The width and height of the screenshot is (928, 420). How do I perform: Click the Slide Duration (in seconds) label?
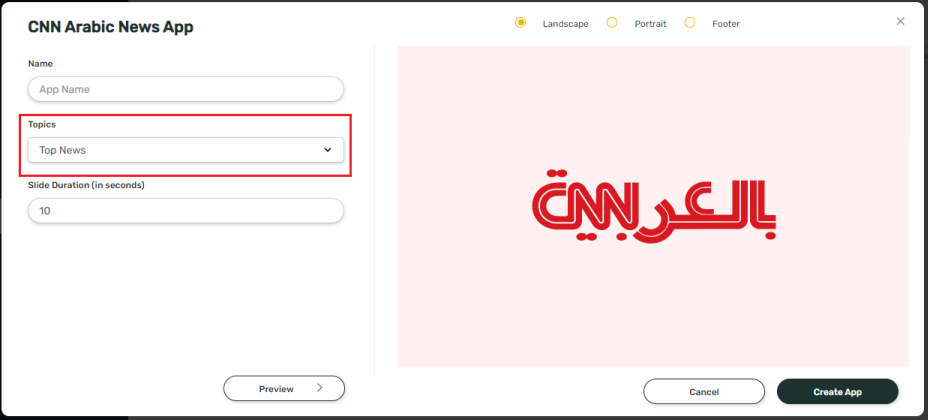(x=86, y=185)
